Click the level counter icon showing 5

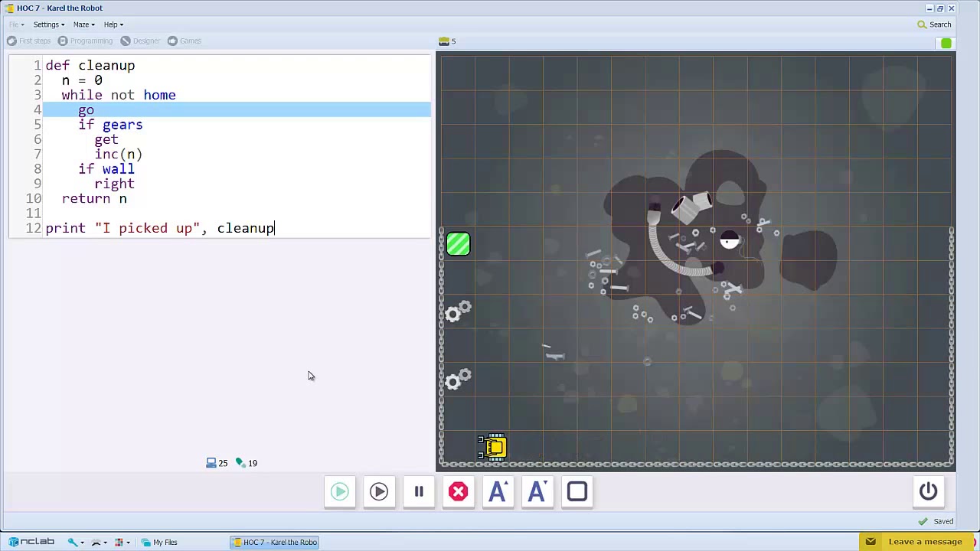[447, 41]
